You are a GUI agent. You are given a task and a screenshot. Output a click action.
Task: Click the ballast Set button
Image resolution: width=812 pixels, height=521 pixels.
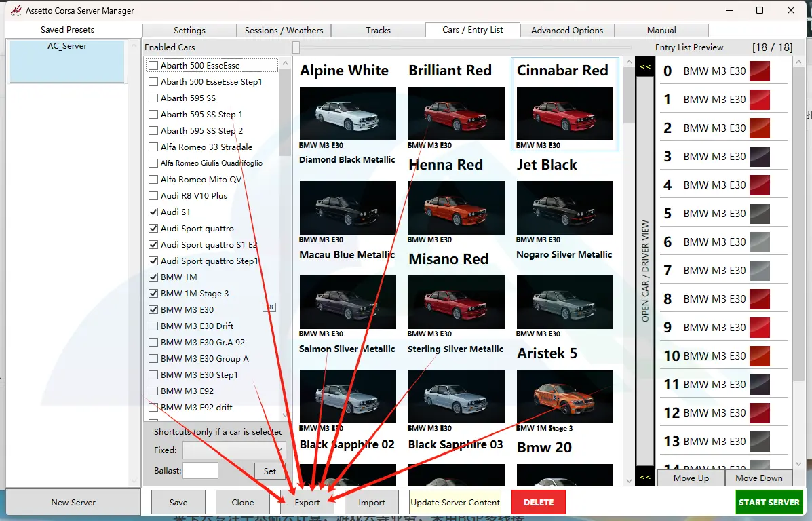click(270, 471)
